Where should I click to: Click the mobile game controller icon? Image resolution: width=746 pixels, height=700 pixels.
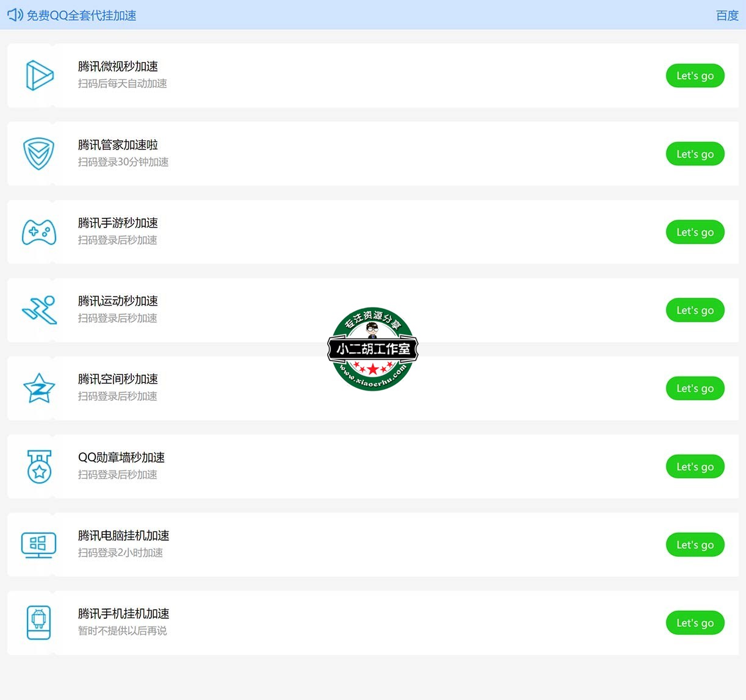coord(39,233)
